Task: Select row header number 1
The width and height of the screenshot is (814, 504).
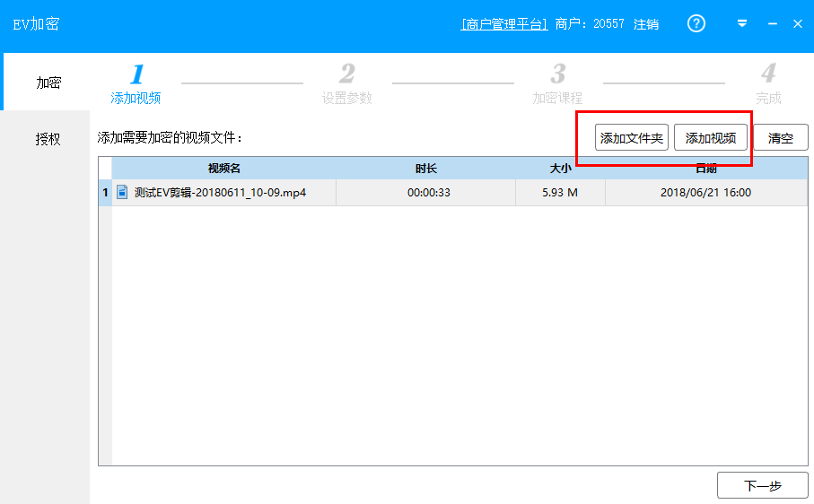Action: point(105,193)
